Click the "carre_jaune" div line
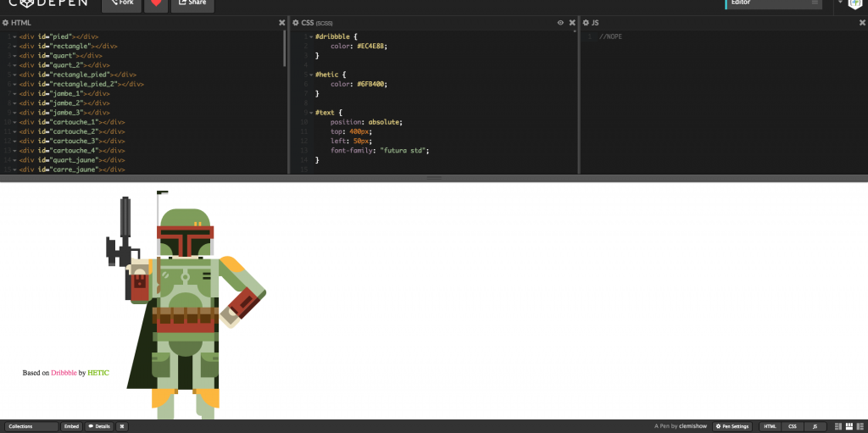868x433 pixels. tap(72, 169)
